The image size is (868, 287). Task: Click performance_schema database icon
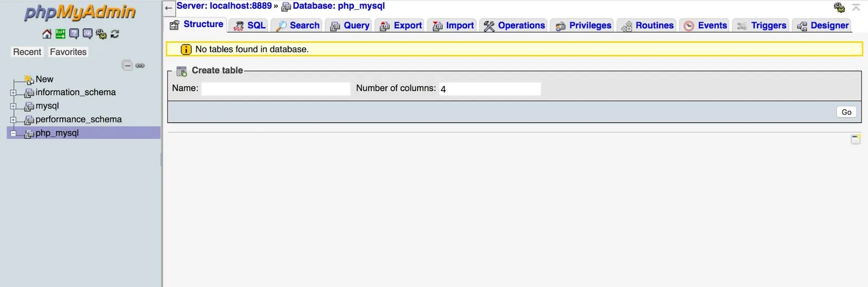pyautogui.click(x=29, y=120)
